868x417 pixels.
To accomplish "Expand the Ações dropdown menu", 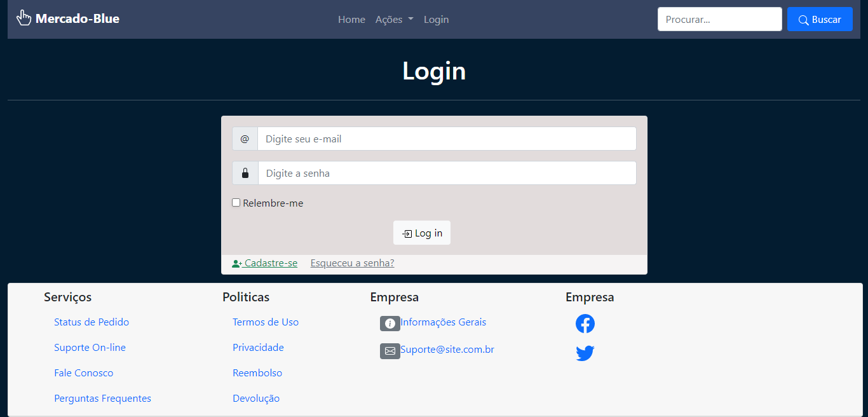I will pyautogui.click(x=394, y=19).
